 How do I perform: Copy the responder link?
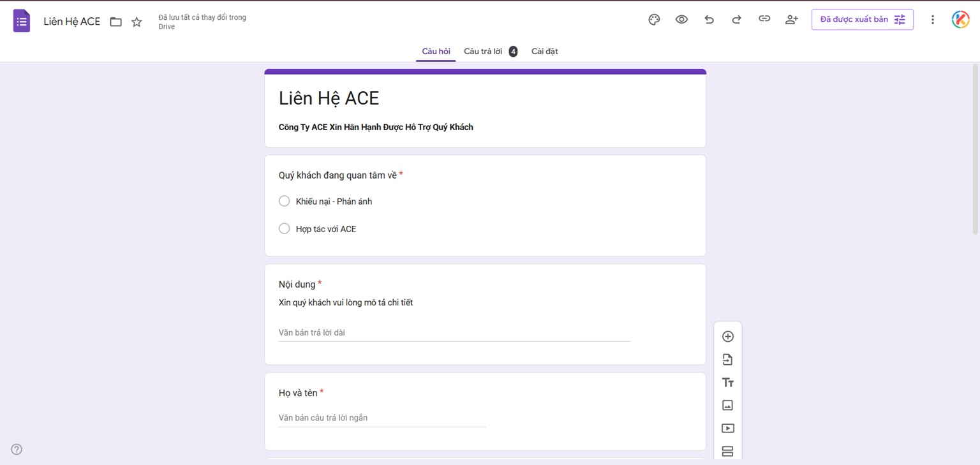(764, 19)
